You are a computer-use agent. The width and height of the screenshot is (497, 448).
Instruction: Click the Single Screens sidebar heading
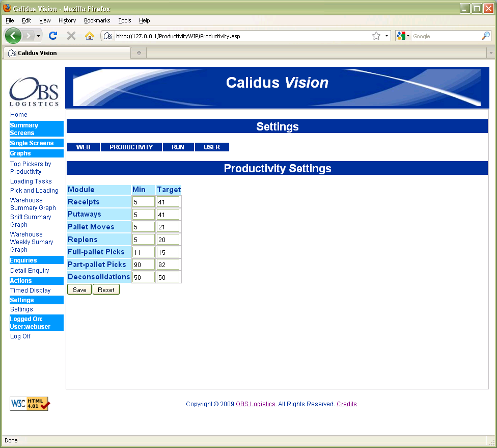pos(37,143)
